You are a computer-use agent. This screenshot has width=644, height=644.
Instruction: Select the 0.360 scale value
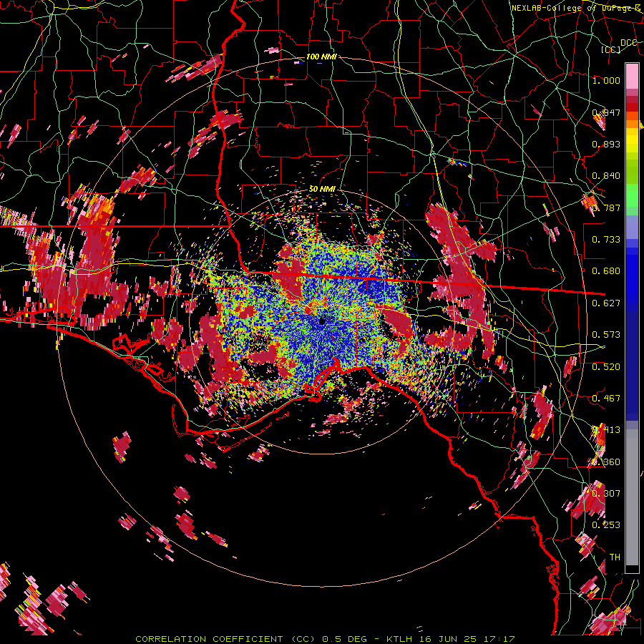(606, 462)
